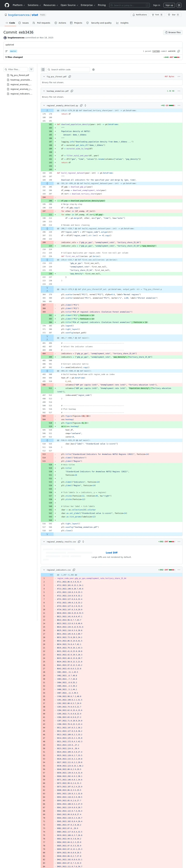This screenshot has width=186, height=868.
Task: Expand hidden lines before line 191
Action: 47,183
